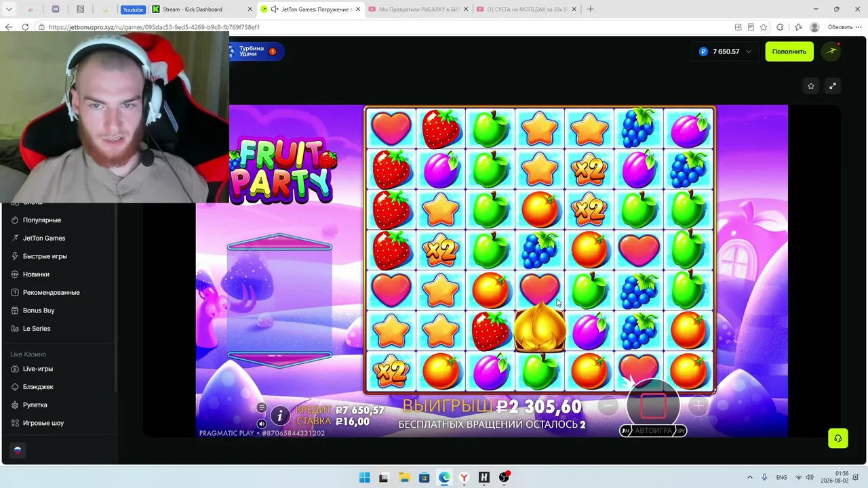This screenshot has width=868, height=488.
Task: Expand the game to fullscreen
Action: pos(833,85)
